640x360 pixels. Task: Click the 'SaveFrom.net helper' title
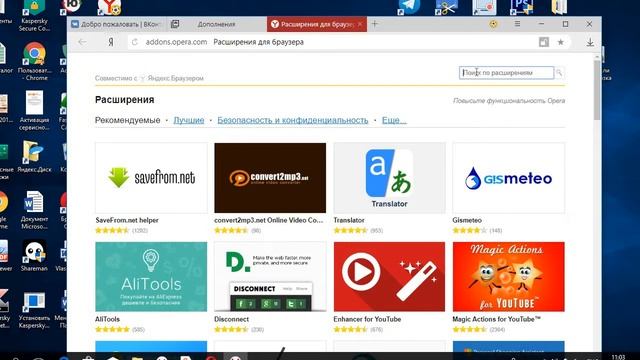[127, 220]
